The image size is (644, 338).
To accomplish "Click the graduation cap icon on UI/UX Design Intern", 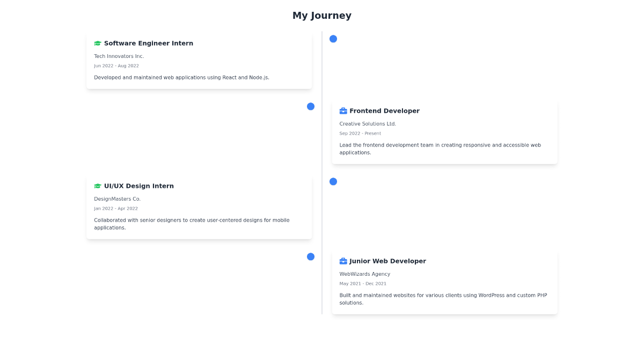I will click(x=98, y=186).
